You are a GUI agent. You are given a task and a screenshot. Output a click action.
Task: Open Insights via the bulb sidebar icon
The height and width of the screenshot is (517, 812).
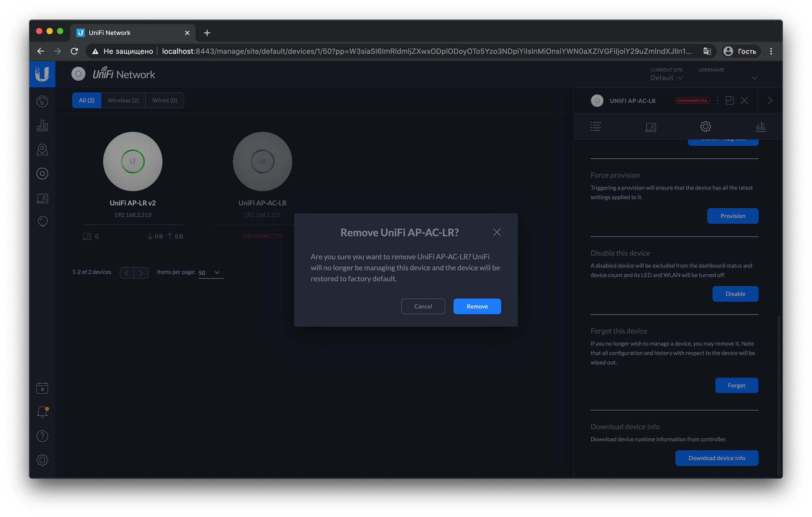[42, 221]
